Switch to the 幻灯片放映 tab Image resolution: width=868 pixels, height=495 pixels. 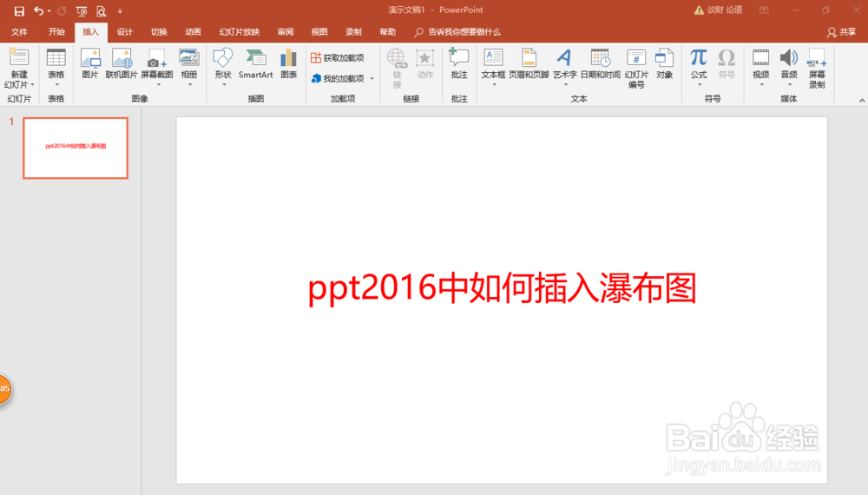pos(240,32)
